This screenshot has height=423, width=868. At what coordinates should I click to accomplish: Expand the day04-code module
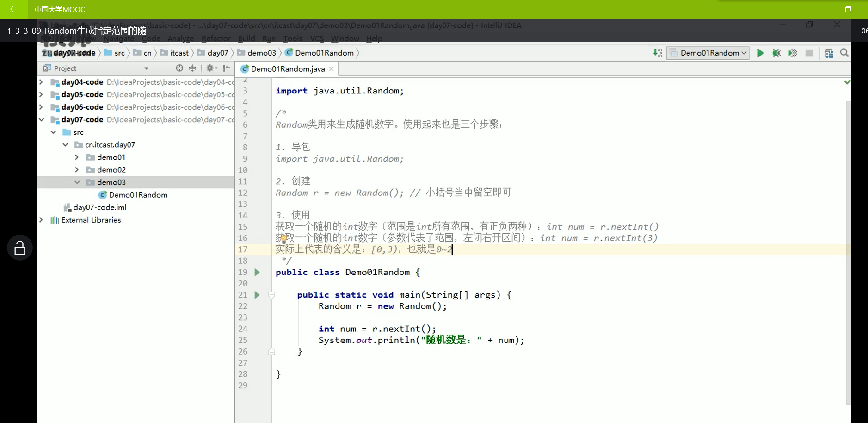[x=41, y=82]
